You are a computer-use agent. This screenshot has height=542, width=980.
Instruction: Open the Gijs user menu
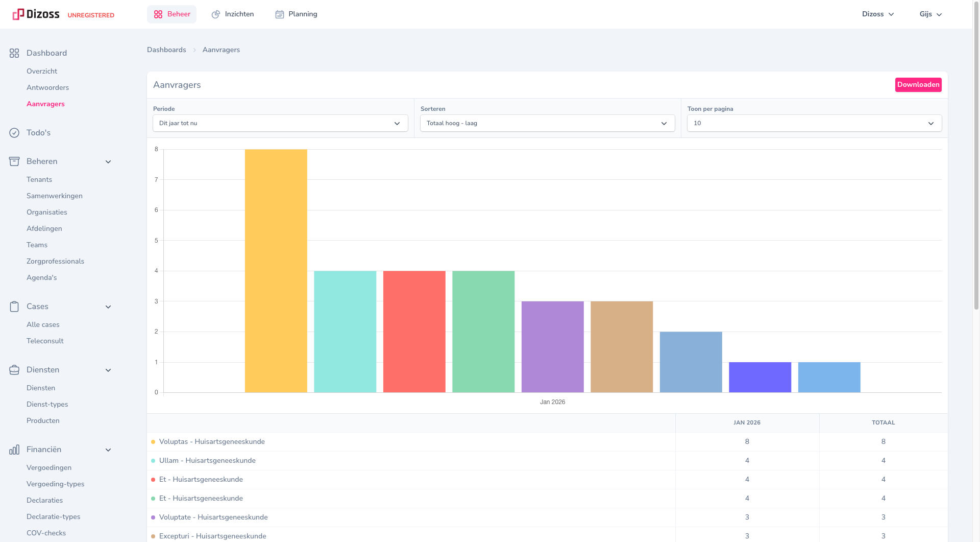(930, 14)
